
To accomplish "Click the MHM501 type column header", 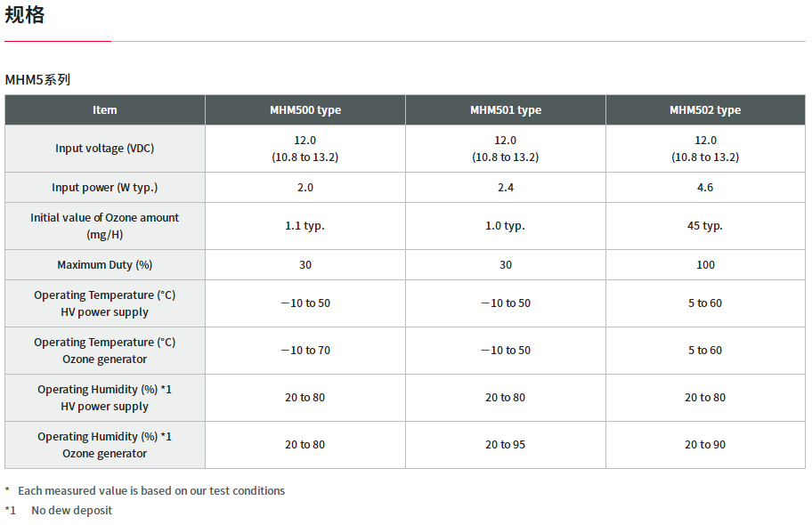I will [x=506, y=109].
